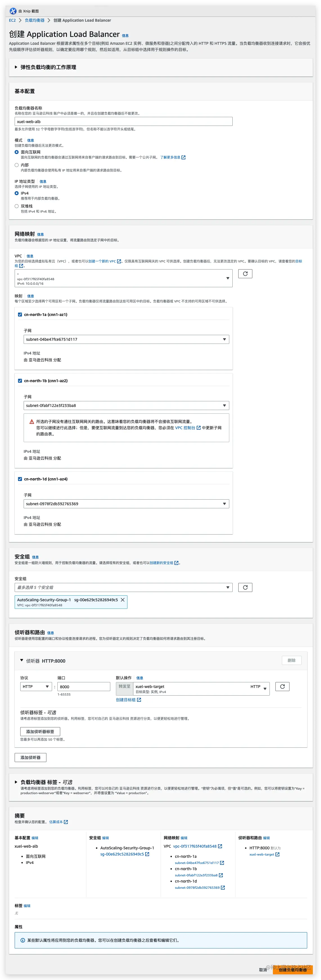Viewport: 321px width, 980px height.
Task: Expand 负载均衡器 标签 section
Action: pyautogui.click(x=16, y=782)
